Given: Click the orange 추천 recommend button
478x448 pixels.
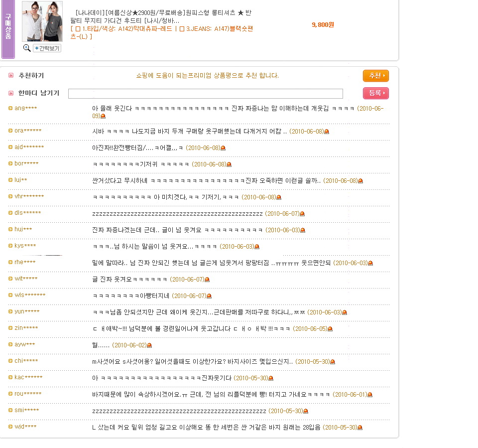Looking at the screenshot, I should [x=376, y=76].
